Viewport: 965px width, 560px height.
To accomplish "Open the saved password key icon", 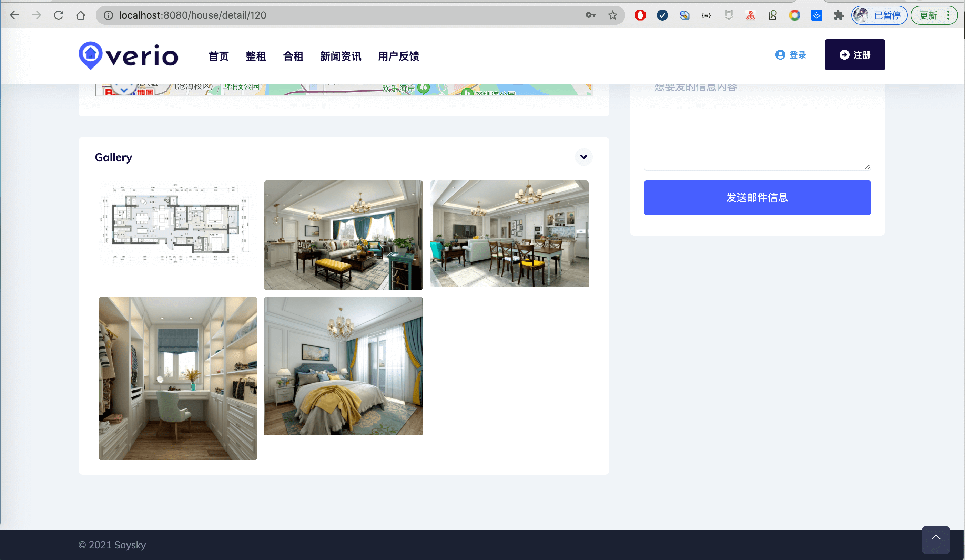I will click(590, 15).
